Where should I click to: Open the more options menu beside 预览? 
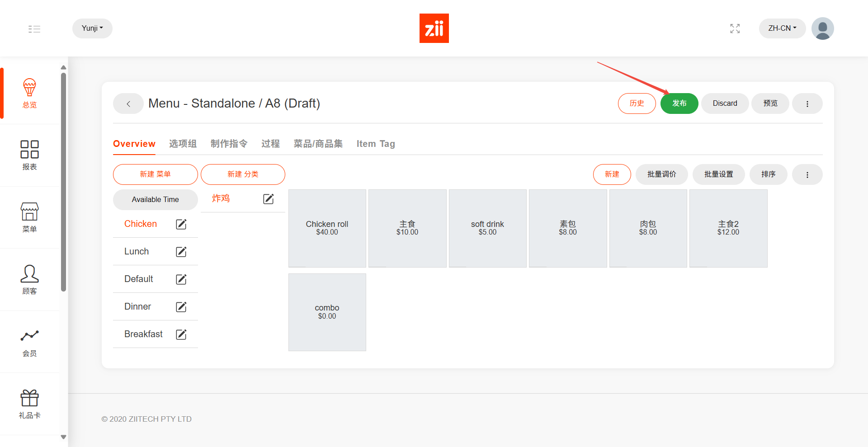[x=807, y=104]
